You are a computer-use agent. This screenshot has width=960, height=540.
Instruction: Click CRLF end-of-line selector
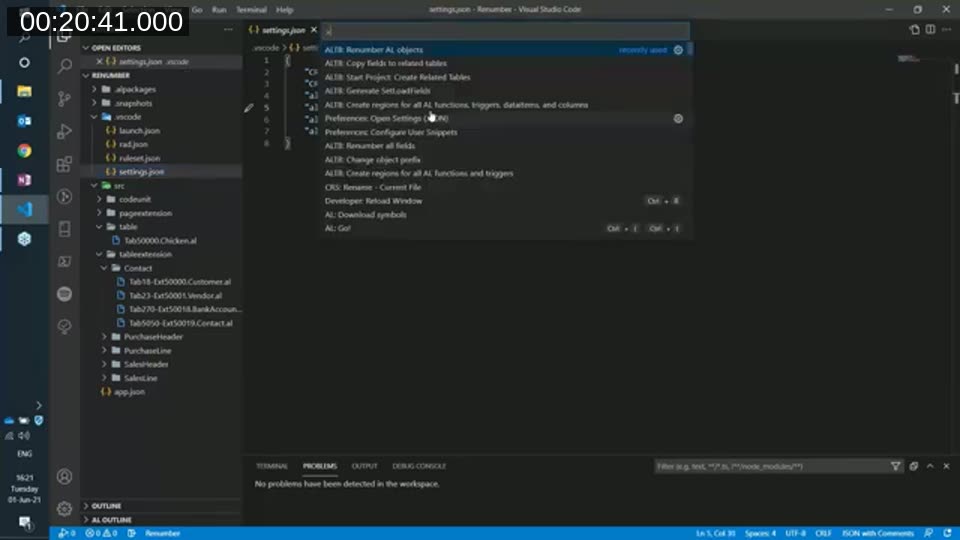tap(823, 533)
